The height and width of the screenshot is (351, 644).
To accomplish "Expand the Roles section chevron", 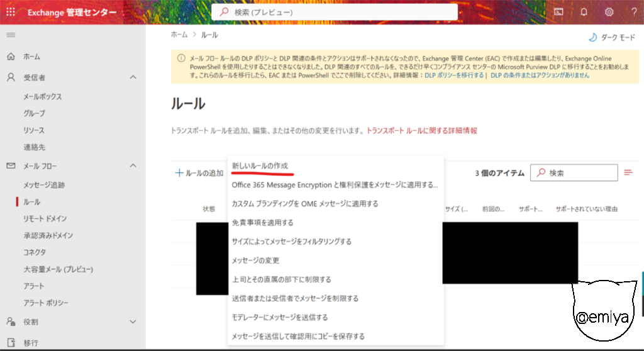I will click(x=133, y=321).
